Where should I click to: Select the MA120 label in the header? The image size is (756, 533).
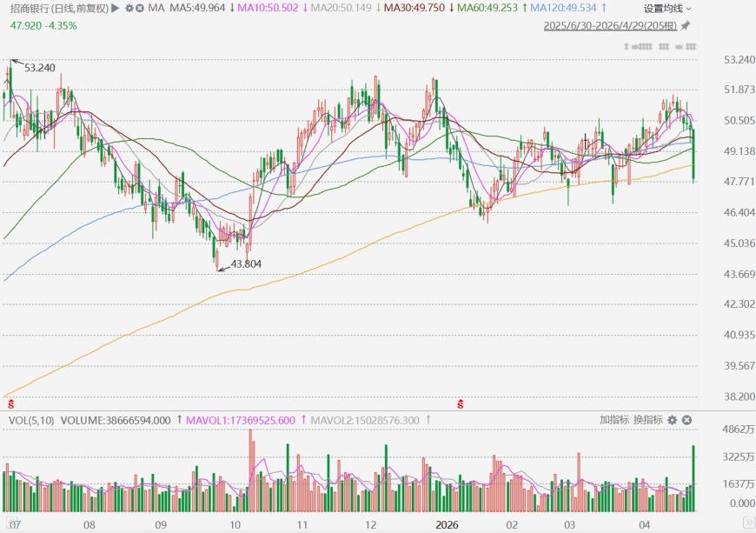tap(563, 8)
